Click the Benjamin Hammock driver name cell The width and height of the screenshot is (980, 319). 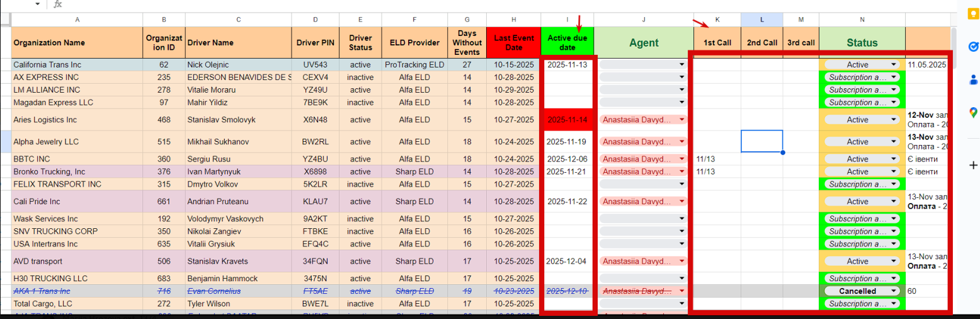[x=239, y=279]
